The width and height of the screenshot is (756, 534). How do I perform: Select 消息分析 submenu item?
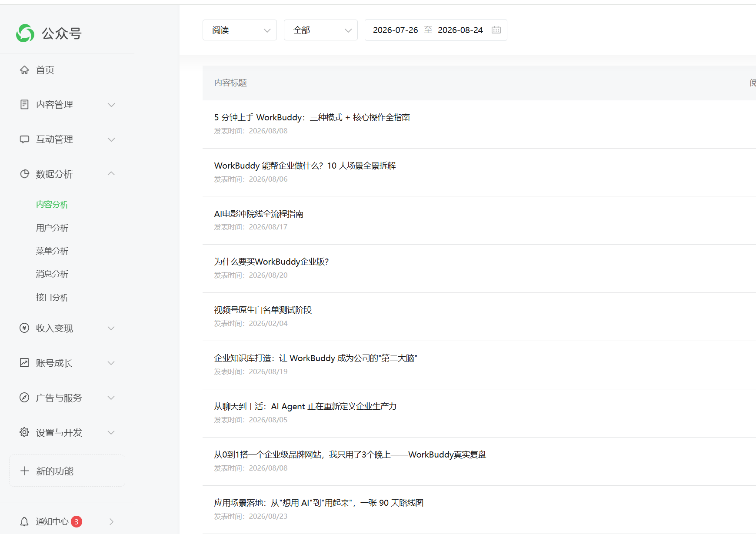52,274
